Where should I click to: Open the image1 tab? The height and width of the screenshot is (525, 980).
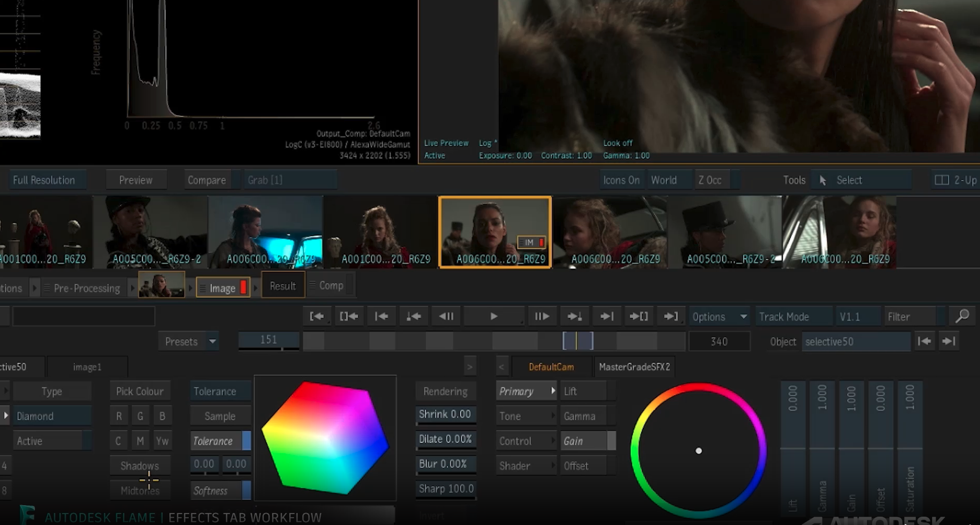pyautogui.click(x=87, y=367)
